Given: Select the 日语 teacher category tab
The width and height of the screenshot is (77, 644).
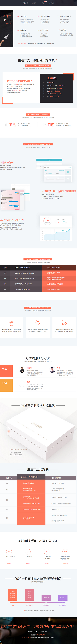Looking at the screenshot, I should coord(6,385).
